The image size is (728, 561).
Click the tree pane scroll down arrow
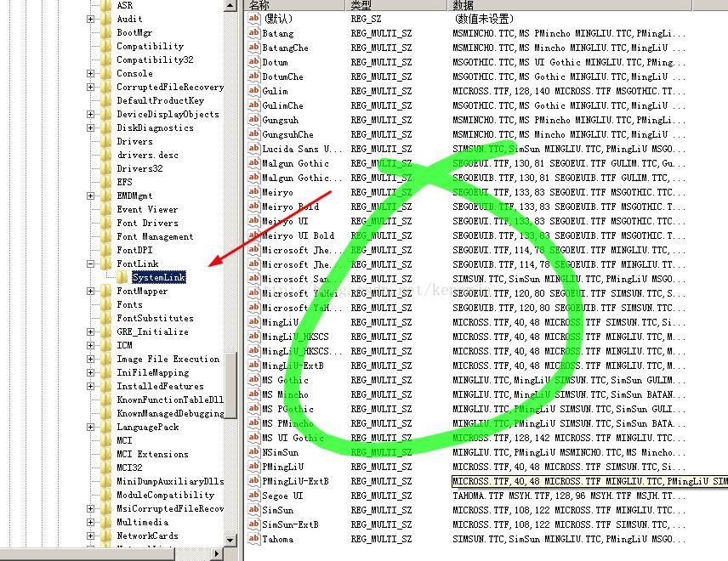pos(230,540)
